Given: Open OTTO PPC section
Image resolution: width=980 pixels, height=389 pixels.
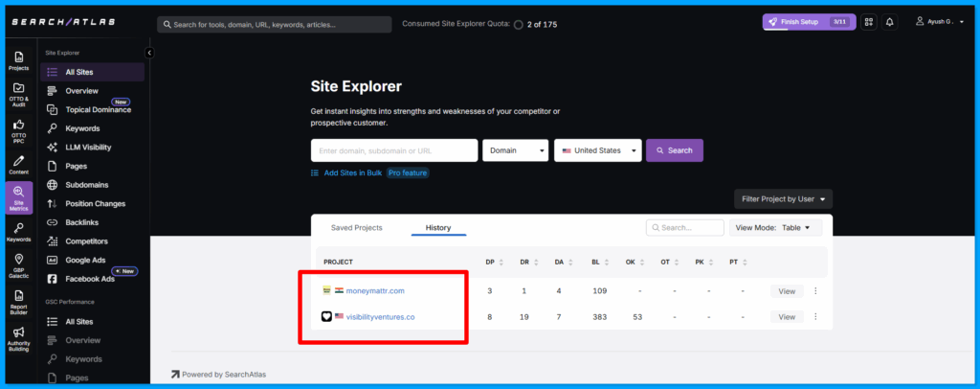Looking at the screenshot, I should [19, 130].
